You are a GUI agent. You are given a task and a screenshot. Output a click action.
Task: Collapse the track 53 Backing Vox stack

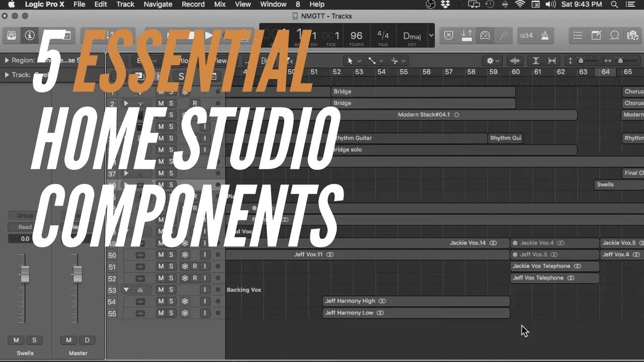[x=126, y=290]
